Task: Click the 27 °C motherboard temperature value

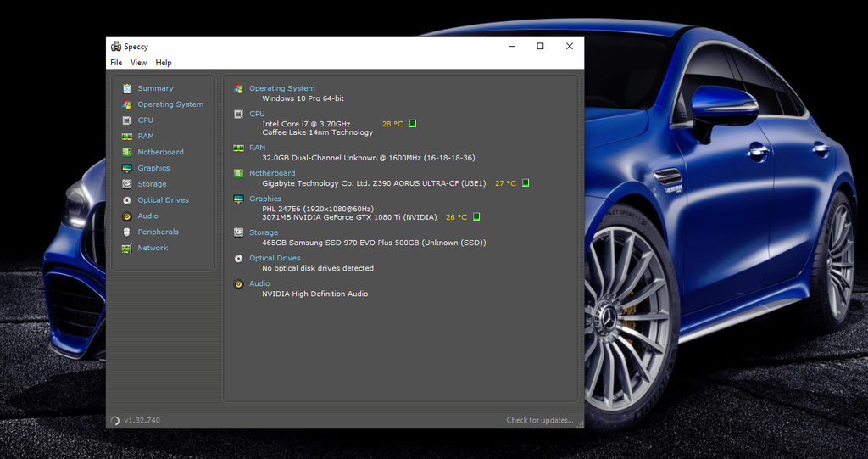Action: (x=505, y=183)
